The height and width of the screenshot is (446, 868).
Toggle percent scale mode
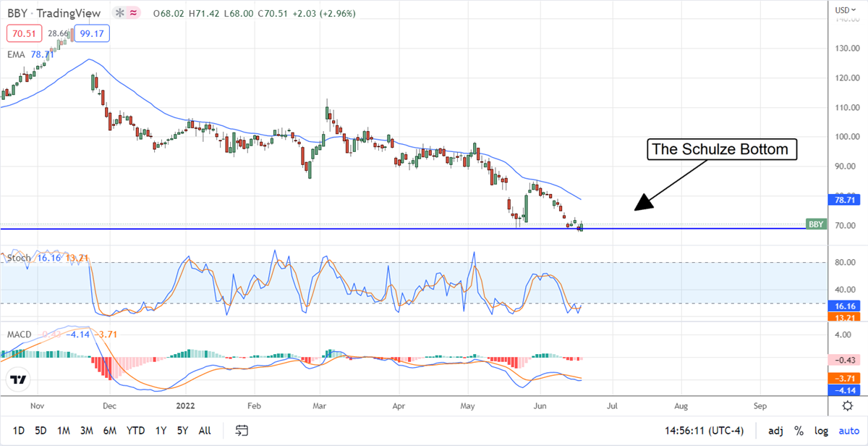click(799, 431)
